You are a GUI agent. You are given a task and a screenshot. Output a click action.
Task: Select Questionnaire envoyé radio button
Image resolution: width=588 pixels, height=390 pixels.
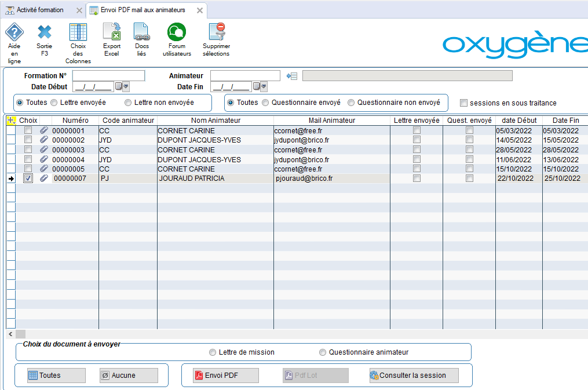pyautogui.click(x=265, y=103)
